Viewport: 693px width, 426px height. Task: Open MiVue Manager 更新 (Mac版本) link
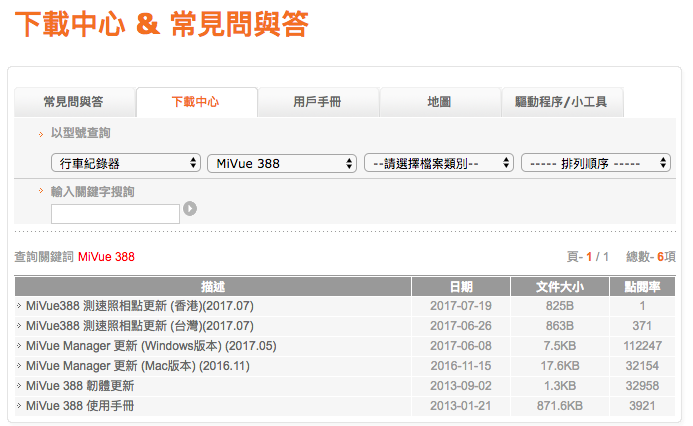pyautogui.click(x=138, y=366)
